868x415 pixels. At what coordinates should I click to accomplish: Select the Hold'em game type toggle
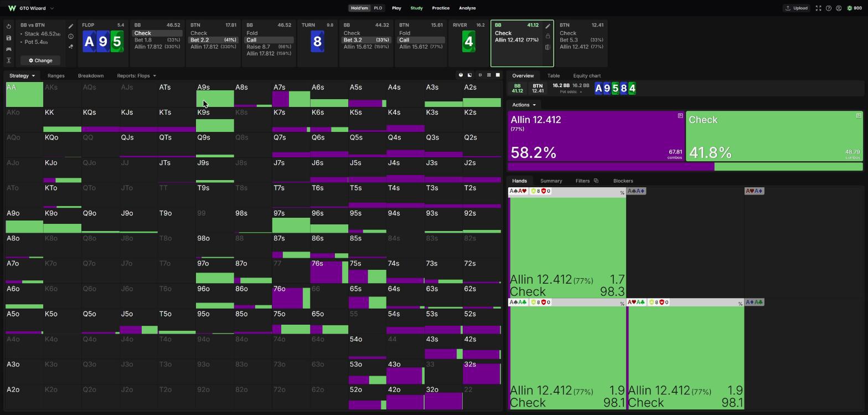click(359, 8)
